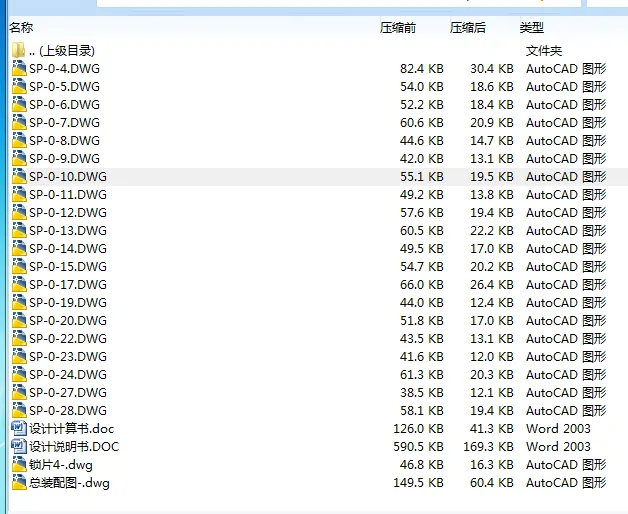Select file name SP-0-7.DWG

[64, 123]
